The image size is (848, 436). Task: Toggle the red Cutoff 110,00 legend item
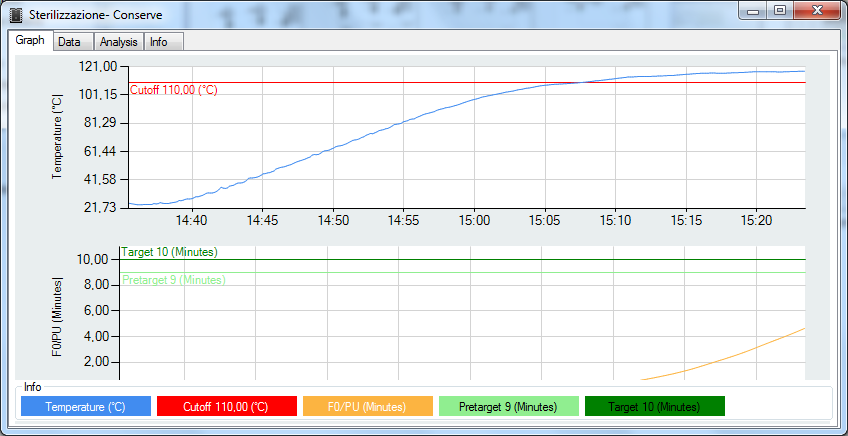226,406
